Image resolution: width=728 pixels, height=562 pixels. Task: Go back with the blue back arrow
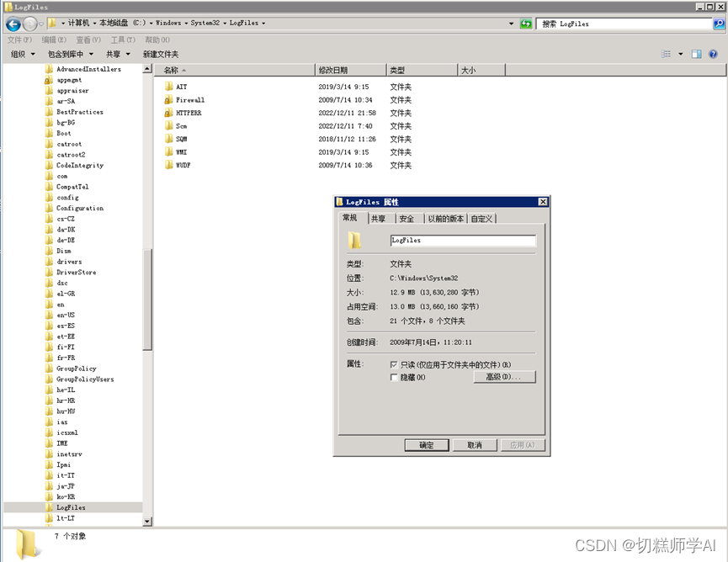pos(13,24)
